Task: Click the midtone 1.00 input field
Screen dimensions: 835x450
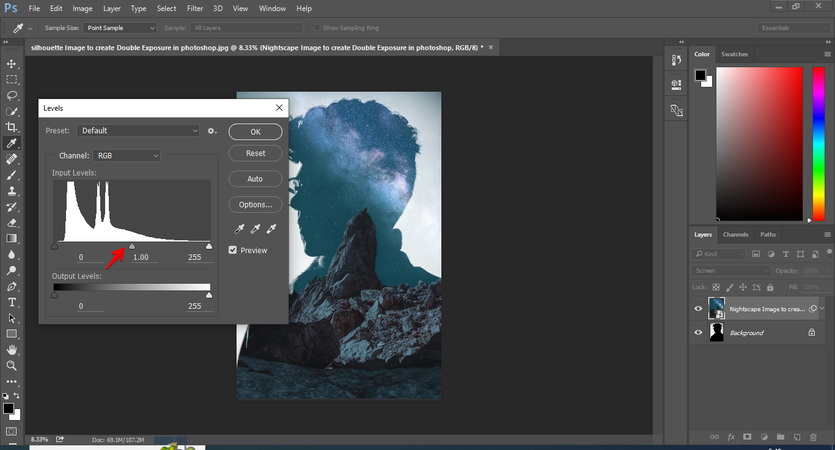Action: (145, 257)
